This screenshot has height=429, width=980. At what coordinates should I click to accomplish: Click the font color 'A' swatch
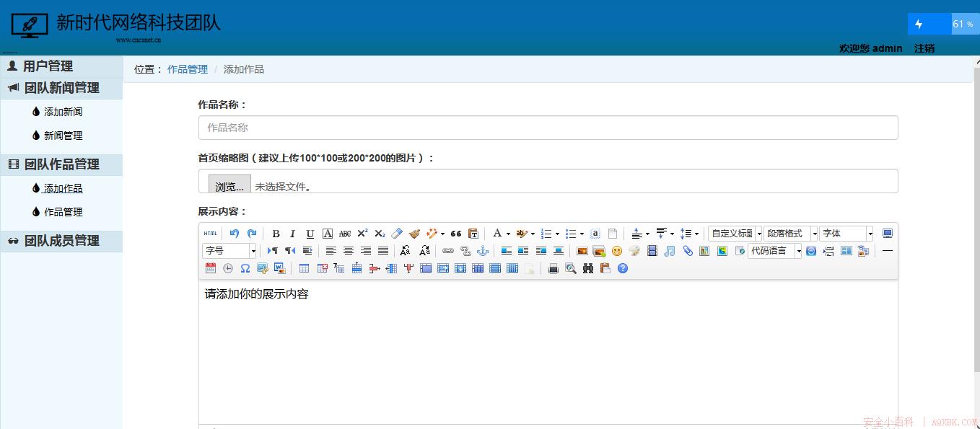[x=497, y=234]
